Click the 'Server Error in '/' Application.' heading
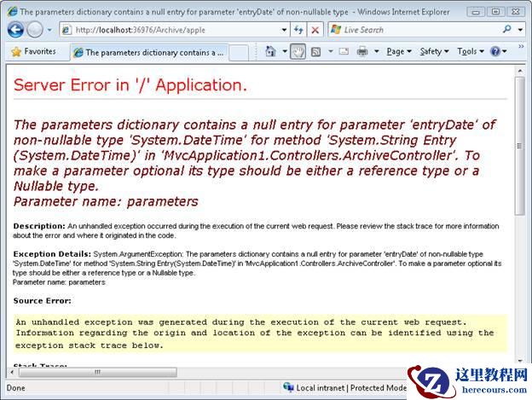 130,84
